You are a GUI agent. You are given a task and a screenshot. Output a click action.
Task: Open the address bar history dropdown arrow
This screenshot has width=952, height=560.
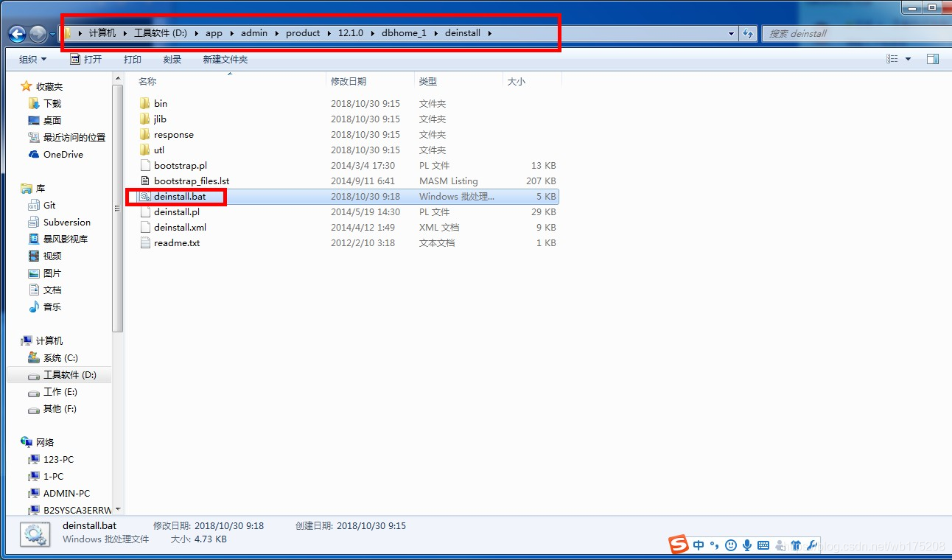[x=731, y=33]
